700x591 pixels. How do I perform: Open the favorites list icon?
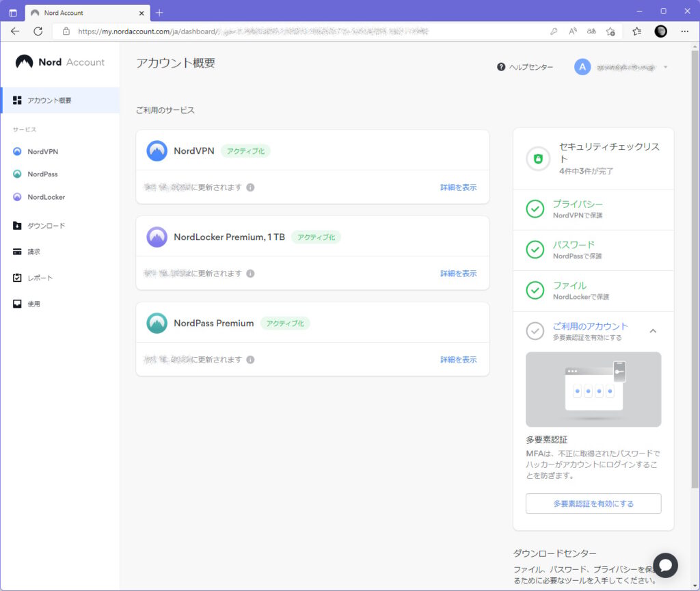point(637,31)
